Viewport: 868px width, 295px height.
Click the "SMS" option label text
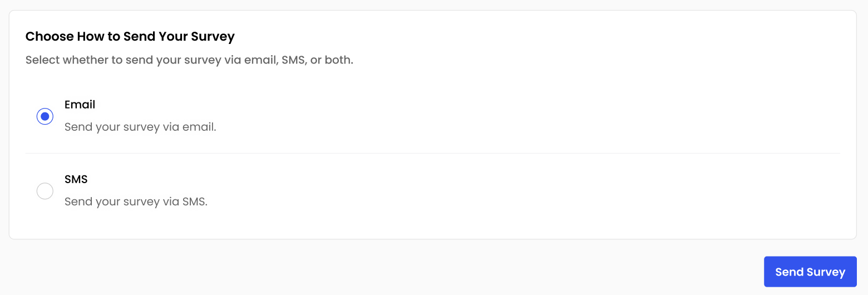[x=76, y=179]
